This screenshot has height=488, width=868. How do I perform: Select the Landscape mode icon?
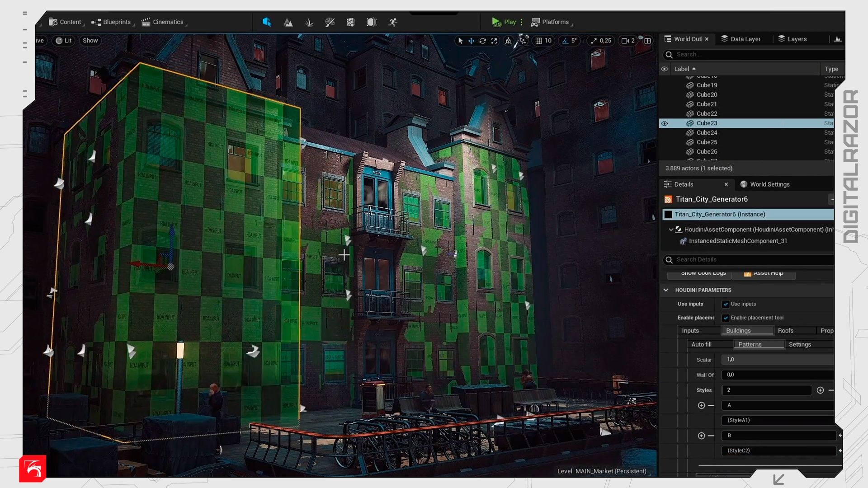point(288,22)
